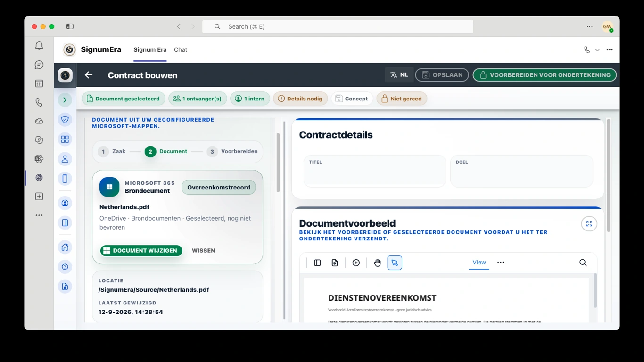The image size is (644, 362).
Task: Open the search magnifier in document preview
Action: tap(583, 263)
